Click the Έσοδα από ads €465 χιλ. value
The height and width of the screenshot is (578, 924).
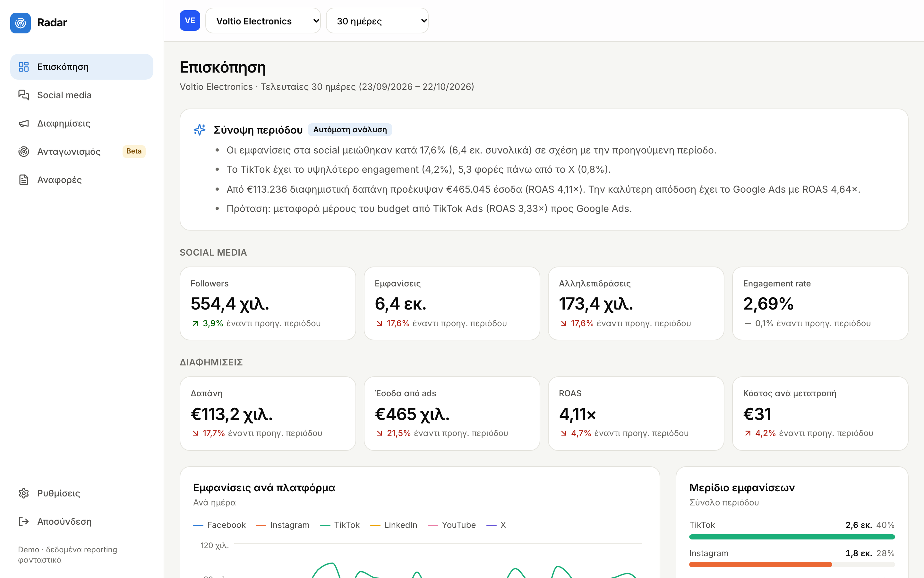click(412, 414)
